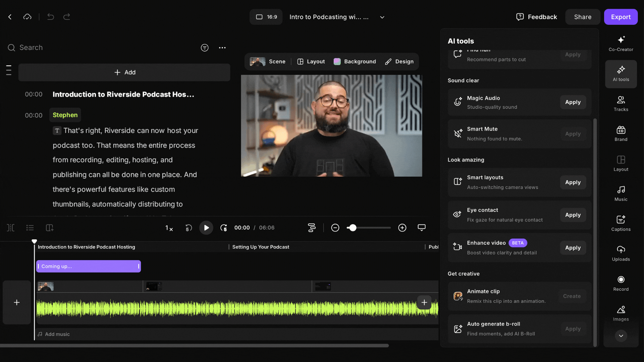
Task: Click the Share button
Action: pyautogui.click(x=583, y=17)
